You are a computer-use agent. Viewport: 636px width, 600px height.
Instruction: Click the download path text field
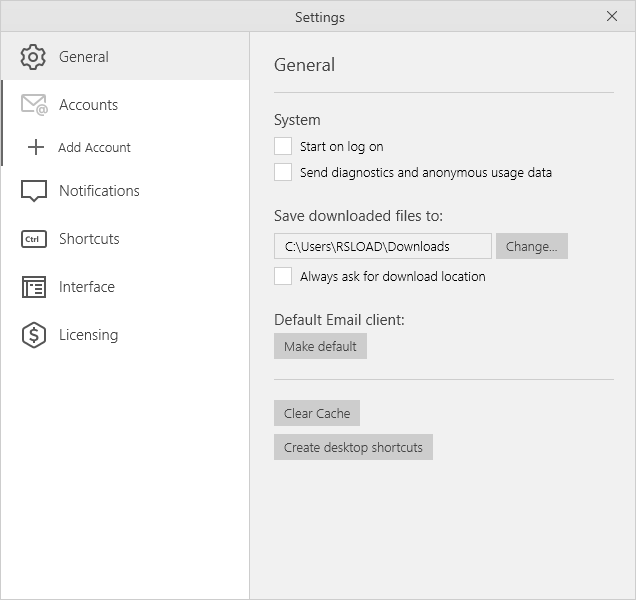click(382, 246)
